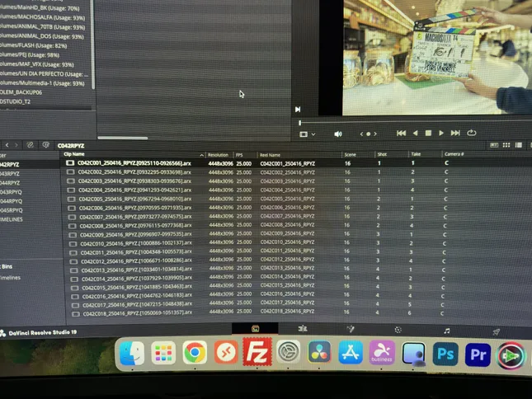Open Launchpad from the Dock

(163, 353)
